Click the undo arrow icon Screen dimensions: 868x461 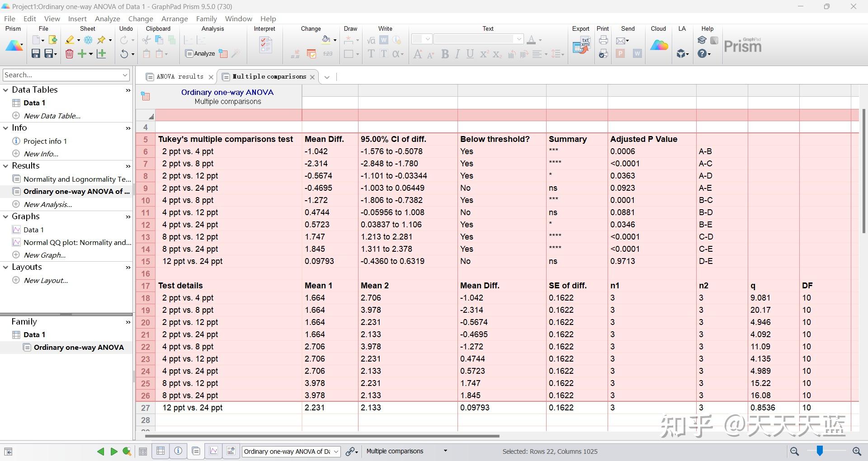coord(124,54)
